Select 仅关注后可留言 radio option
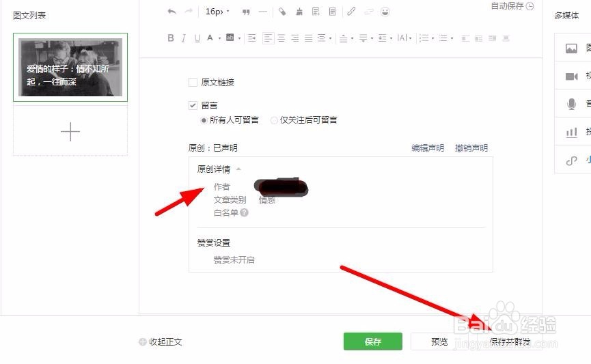Viewport: 591px width, 364px height. (274, 120)
